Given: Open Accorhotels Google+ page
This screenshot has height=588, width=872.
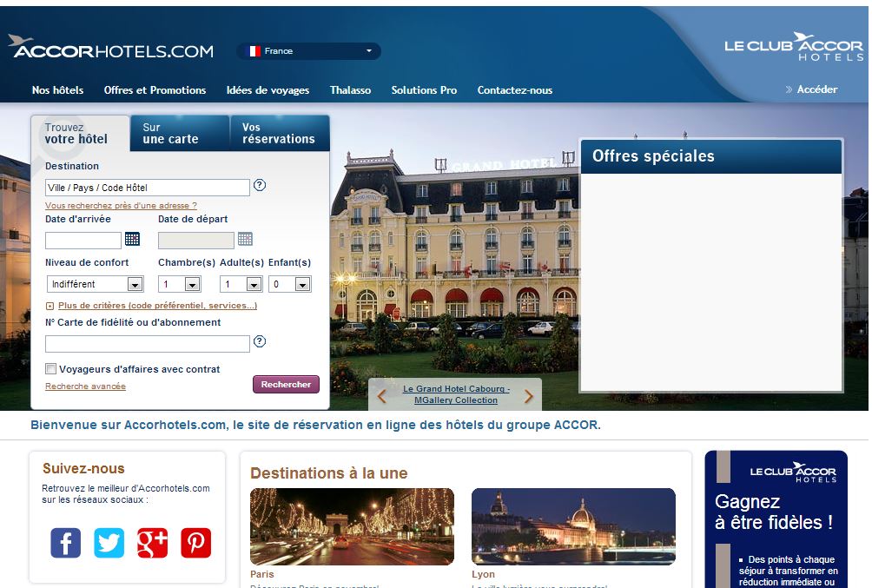Looking at the screenshot, I should click(x=151, y=542).
